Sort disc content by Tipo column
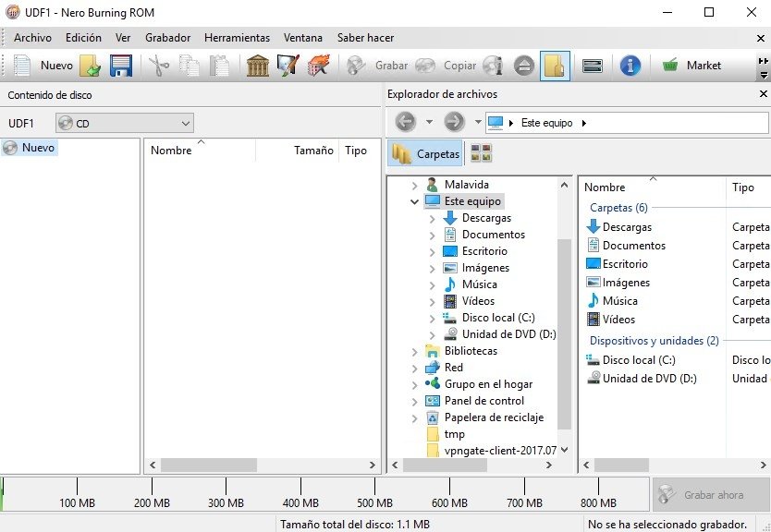Screen dimensions: 771x532 (x=358, y=151)
